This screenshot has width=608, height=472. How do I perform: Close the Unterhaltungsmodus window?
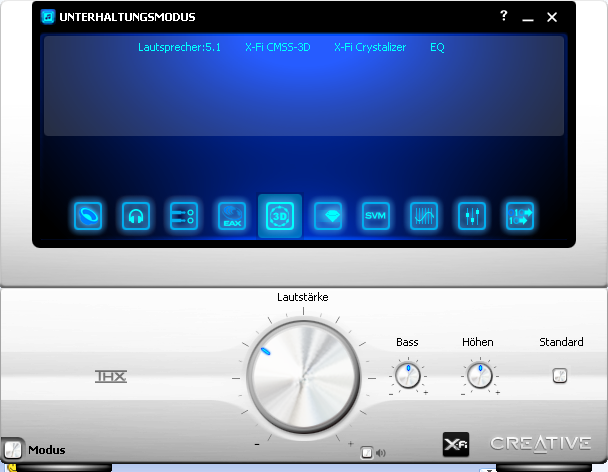click(552, 17)
